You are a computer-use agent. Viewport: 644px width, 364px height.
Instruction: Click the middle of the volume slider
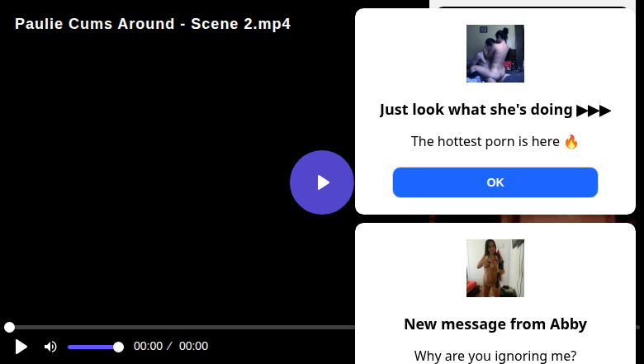coord(93,347)
